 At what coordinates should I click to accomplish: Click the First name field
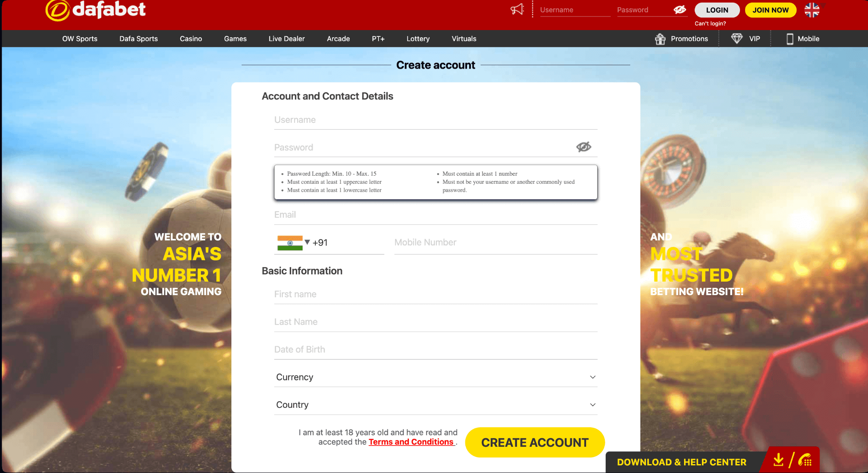pos(436,294)
